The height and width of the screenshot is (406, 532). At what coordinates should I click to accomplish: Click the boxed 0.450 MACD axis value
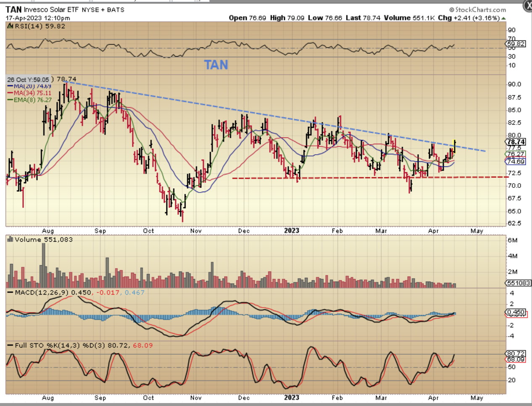click(516, 312)
